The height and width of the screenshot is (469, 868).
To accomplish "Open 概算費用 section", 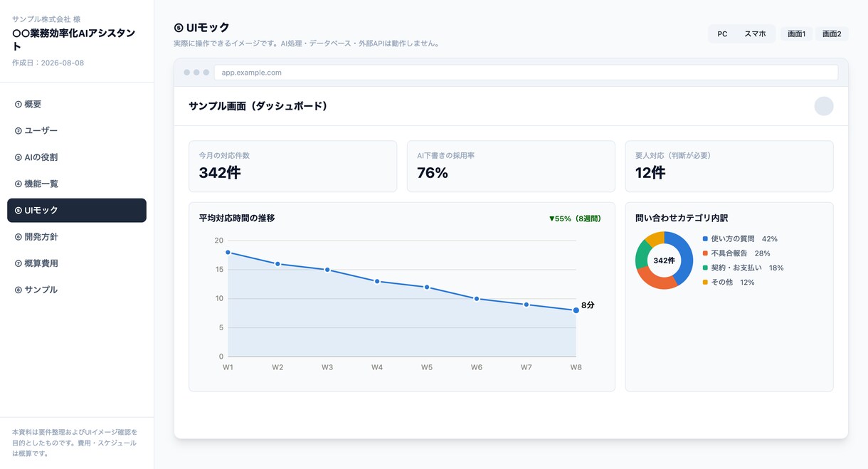I will pyautogui.click(x=77, y=263).
